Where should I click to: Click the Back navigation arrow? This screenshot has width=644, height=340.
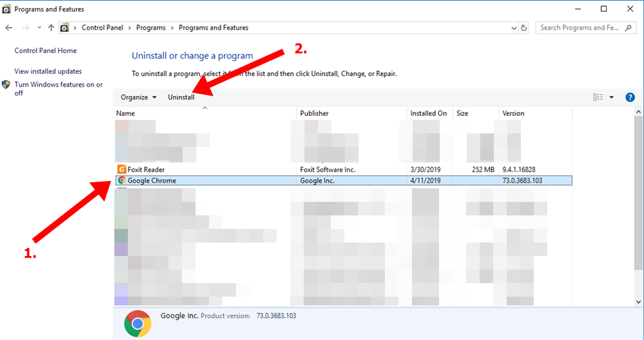click(x=9, y=28)
